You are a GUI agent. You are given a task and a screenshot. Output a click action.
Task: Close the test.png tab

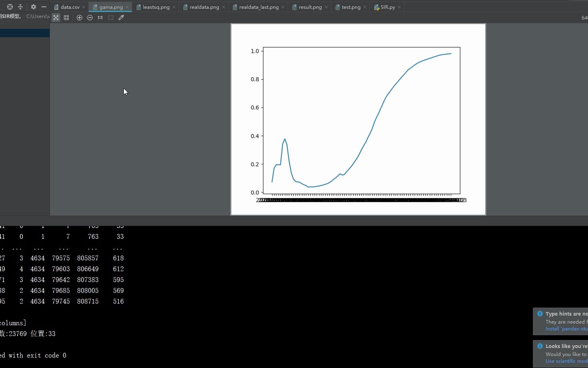coord(365,7)
